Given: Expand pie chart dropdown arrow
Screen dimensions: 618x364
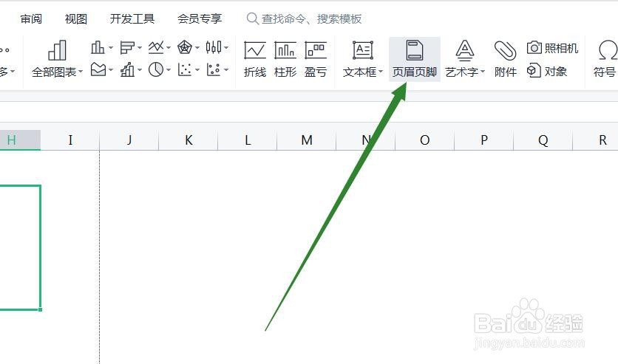Looking at the screenshot, I should coord(169,70).
